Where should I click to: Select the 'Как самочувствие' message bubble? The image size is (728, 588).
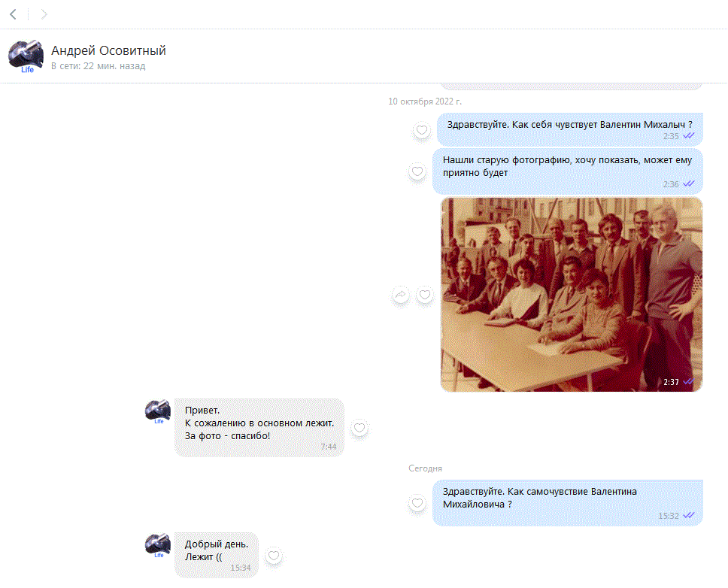tap(567, 498)
